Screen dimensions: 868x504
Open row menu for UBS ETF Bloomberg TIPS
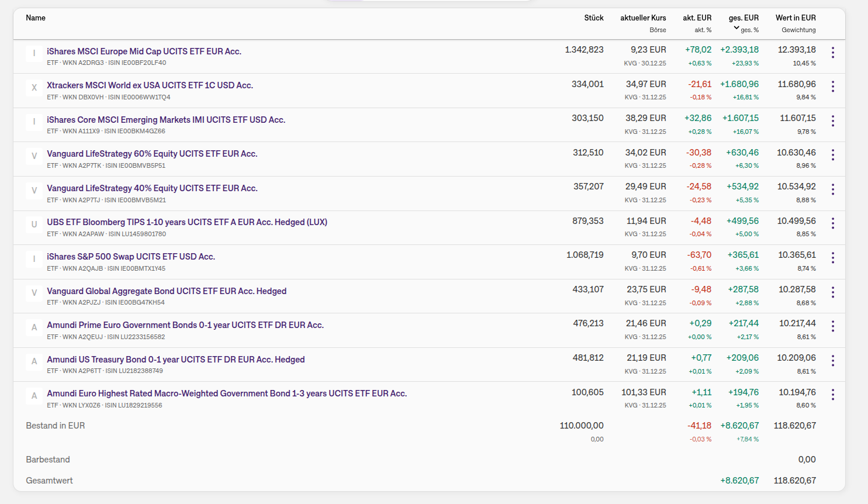[x=833, y=223]
